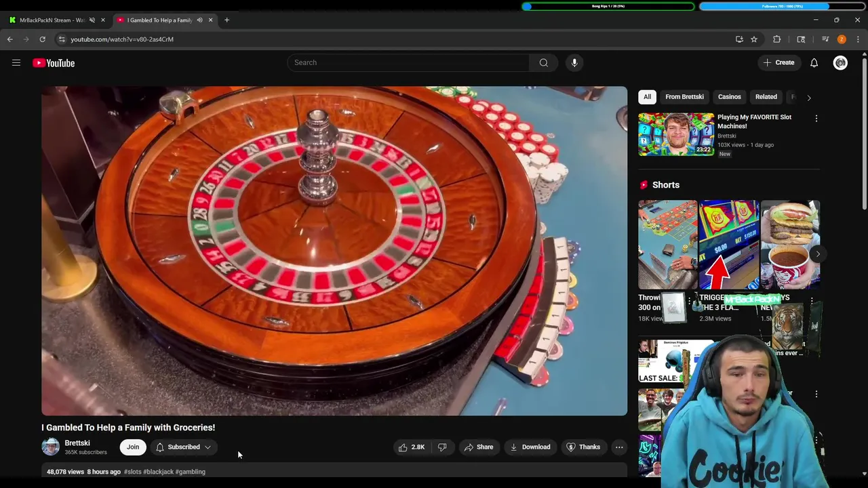868x488 pixels.
Task: Mute the YouTube tab audio icon
Action: [199, 20]
